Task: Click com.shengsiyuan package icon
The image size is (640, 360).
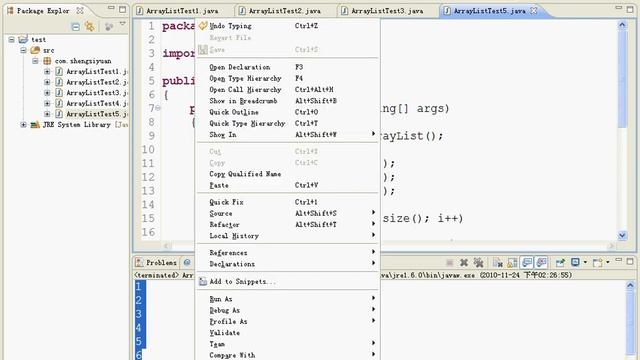Action: pyautogui.click(x=47, y=61)
